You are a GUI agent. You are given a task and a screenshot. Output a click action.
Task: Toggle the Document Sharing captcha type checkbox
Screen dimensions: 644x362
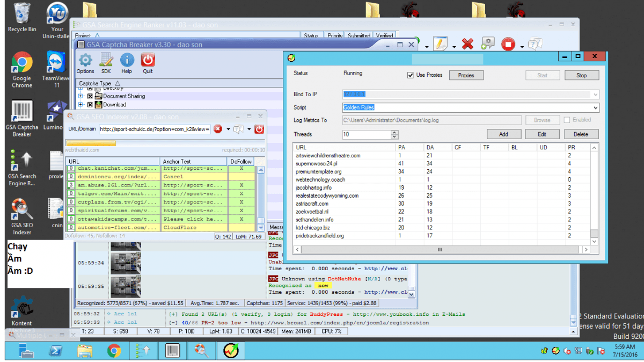90,96
